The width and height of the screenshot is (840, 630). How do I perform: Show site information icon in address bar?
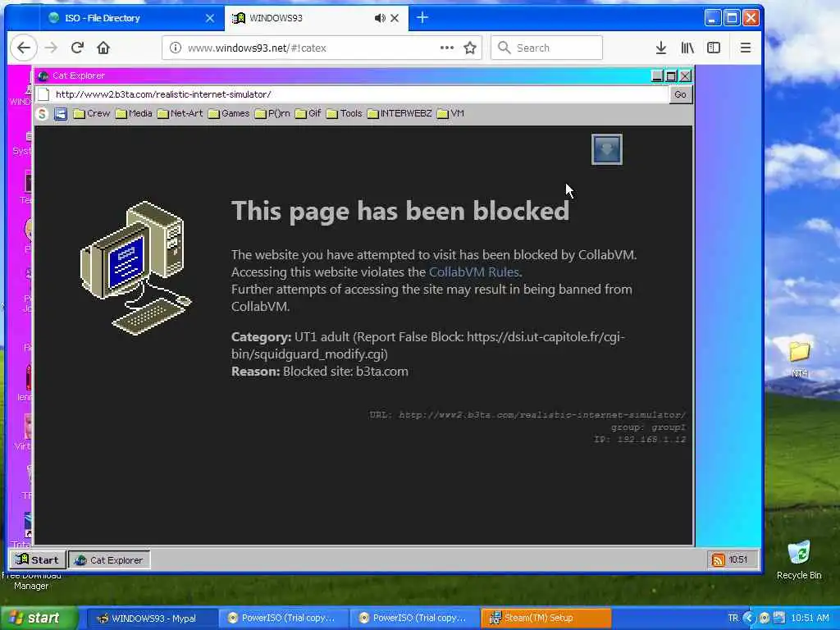[176, 48]
